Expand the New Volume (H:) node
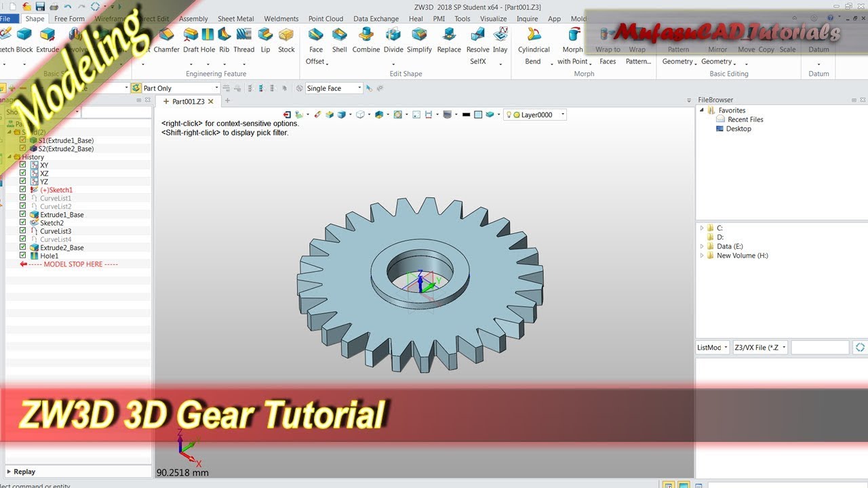868x488 pixels. 703,256
